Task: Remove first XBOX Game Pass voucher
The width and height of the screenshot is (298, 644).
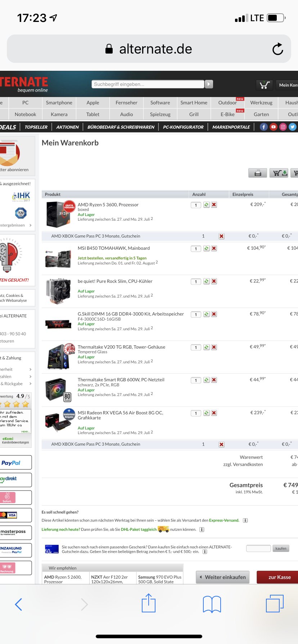Action: [221, 236]
